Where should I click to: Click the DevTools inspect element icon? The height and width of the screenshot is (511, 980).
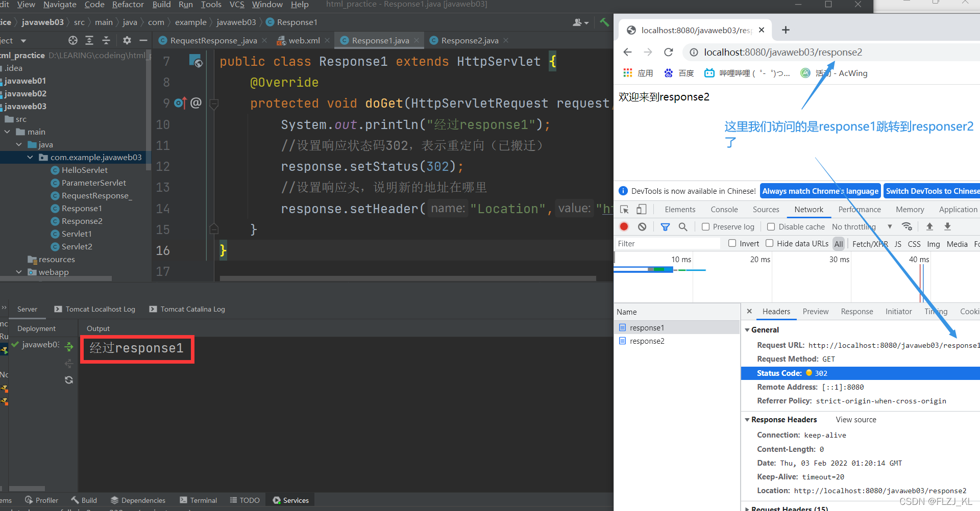click(624, 209)
